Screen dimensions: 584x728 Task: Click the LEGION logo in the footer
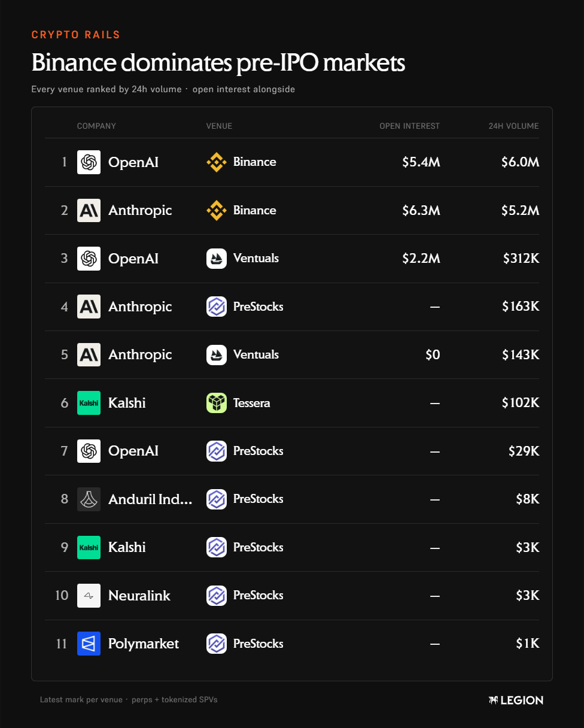[516, 700]
